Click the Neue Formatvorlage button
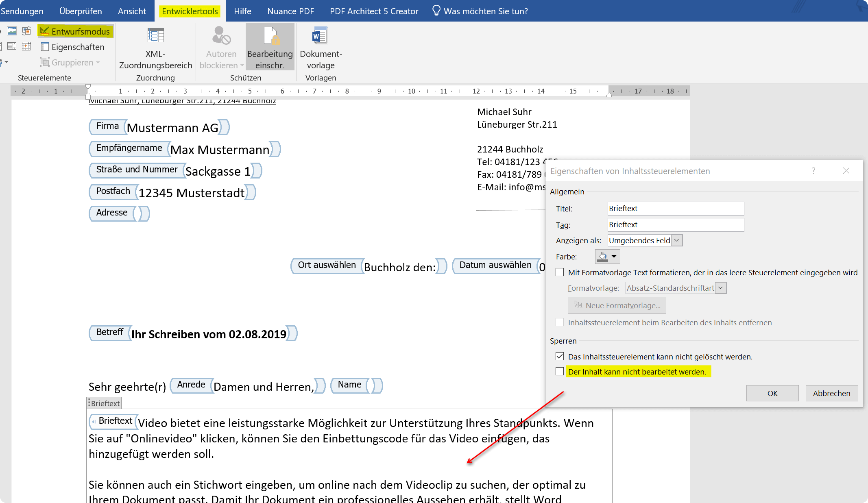Image resolution: width=868 pixels, height=503 pixels. pyautogui.click(x=617, y=305)
